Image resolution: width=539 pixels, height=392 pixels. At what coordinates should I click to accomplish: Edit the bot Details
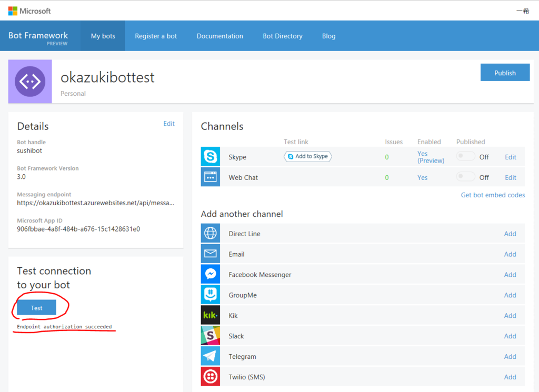(169, 123)
